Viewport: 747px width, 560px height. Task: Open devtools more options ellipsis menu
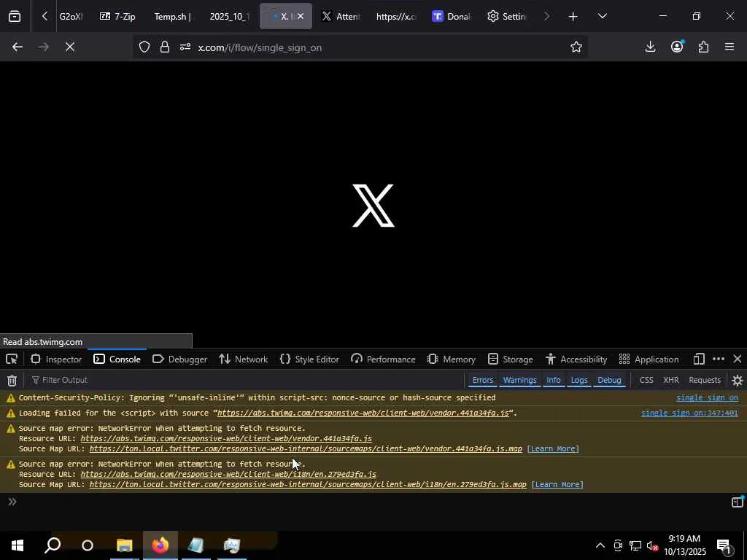pos(719,359)
